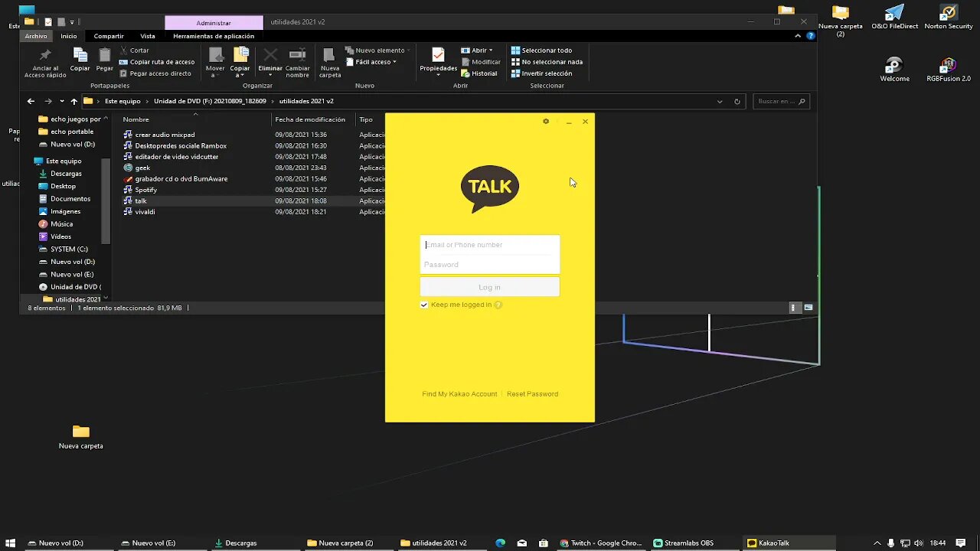Viewport: 980px width, 551px height.
Task: Open KakaoTalk settings gear icon
Action: coord(546,121)
